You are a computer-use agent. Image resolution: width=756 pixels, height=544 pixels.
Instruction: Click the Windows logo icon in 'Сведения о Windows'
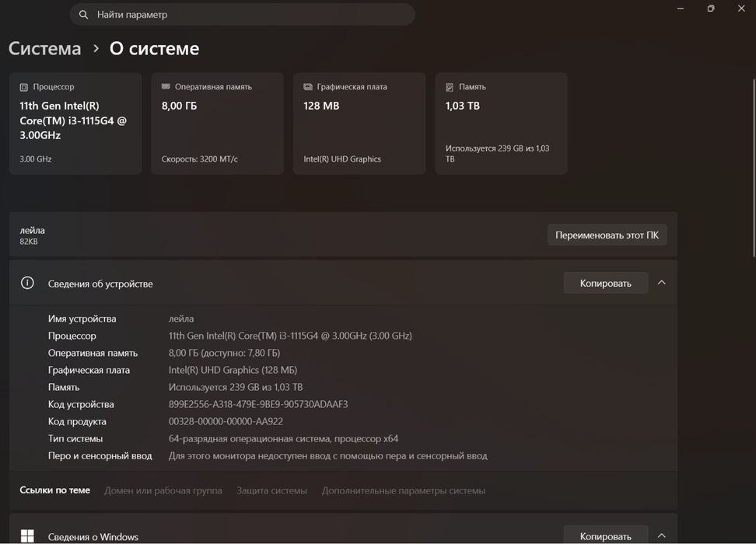[27, 535]
